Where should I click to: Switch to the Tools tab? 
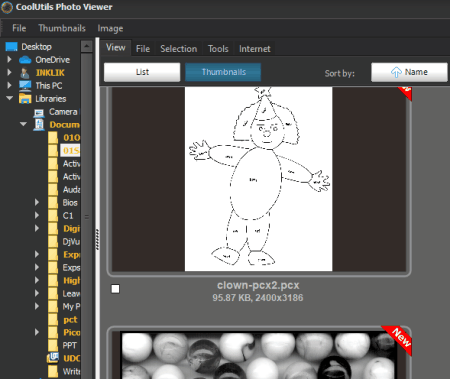218,49
